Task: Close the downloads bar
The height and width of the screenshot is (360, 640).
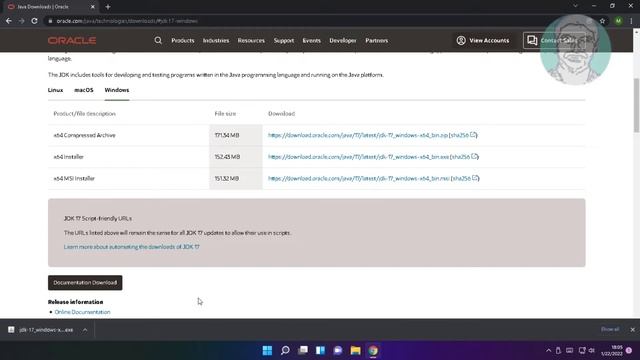Action: (632, 329)
